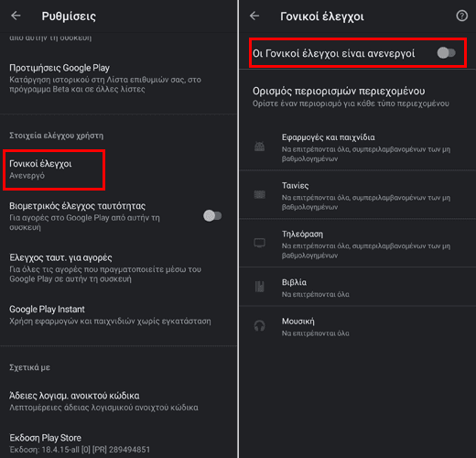
Task: Select Εφαρμογές και παιχνίδια restriction
Action: click(358, 147)
